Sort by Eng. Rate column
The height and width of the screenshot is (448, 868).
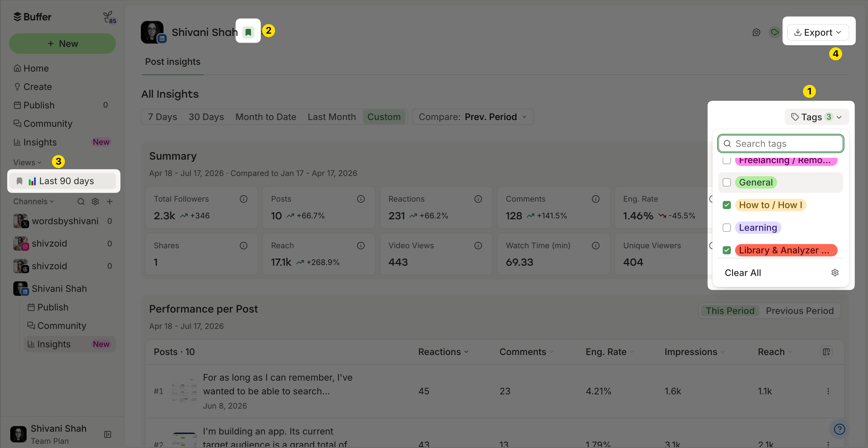tap(609, 352)
